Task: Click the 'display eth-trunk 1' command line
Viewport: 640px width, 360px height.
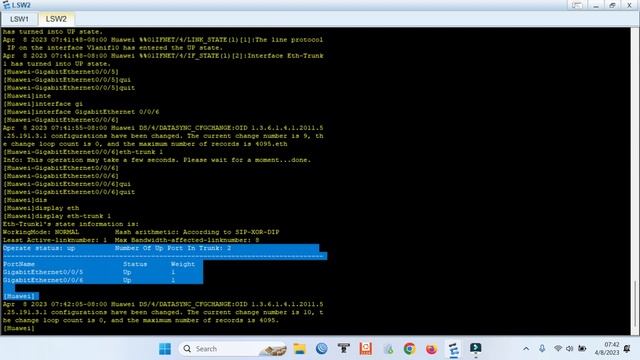Action: (x=57, y=216)
